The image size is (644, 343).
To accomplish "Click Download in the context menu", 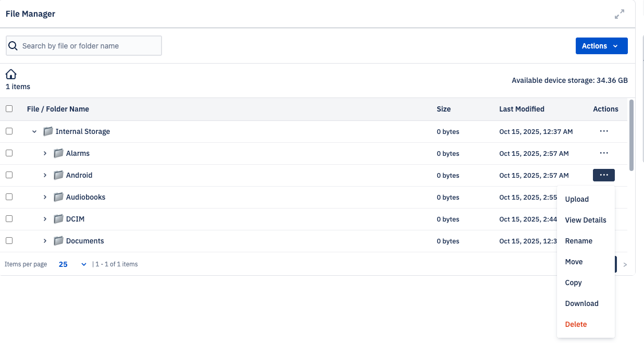I will pyautogui.click(x=581, y=303).
